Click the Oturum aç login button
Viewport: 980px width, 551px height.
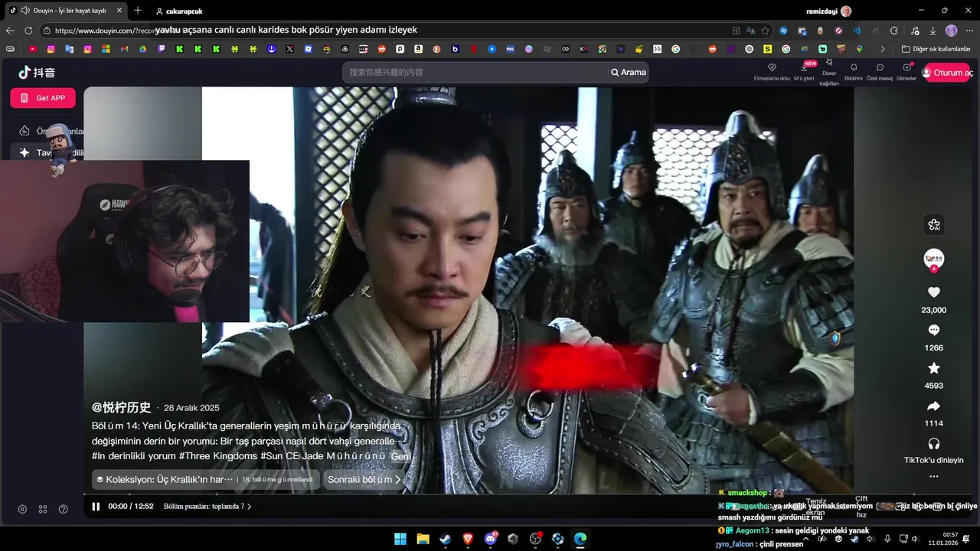point(946,73)
